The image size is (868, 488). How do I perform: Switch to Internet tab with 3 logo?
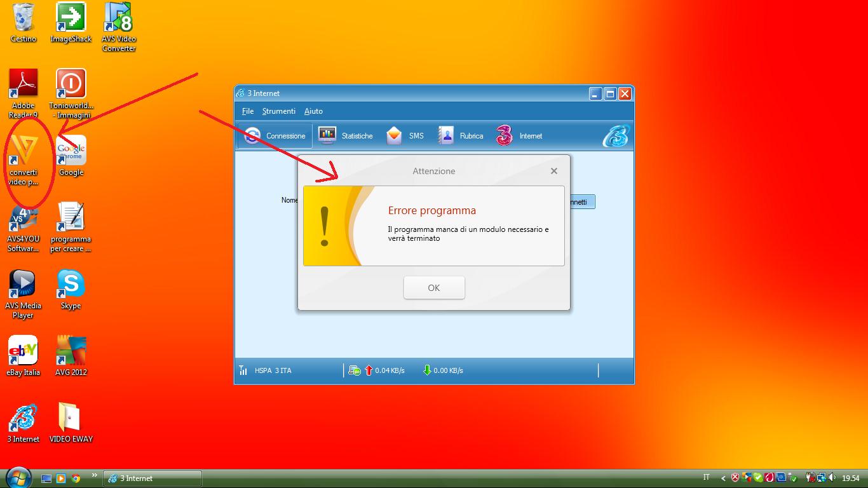(519, 136)
